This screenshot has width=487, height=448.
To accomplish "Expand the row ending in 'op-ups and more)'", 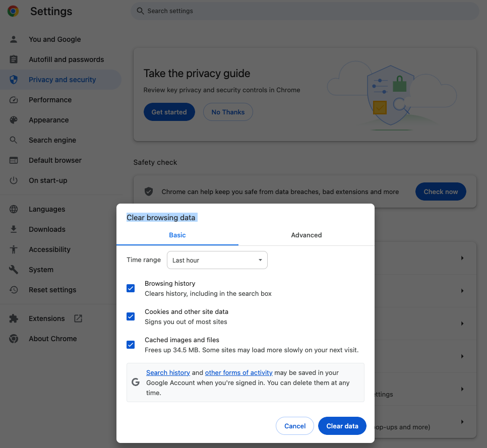I will coord(462,422).
